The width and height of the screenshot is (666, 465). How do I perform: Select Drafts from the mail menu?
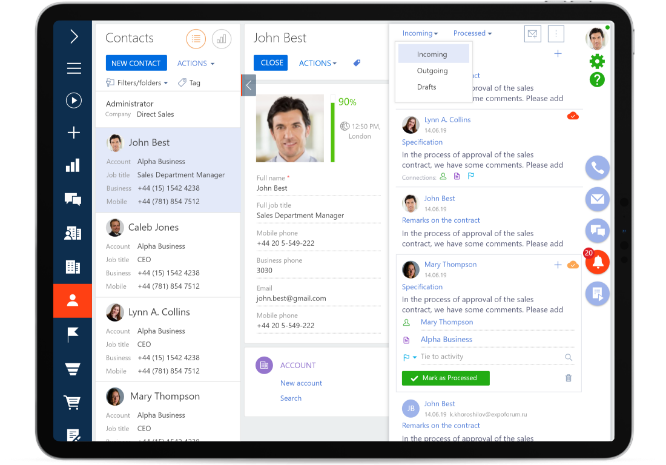[x=427, y=87]
